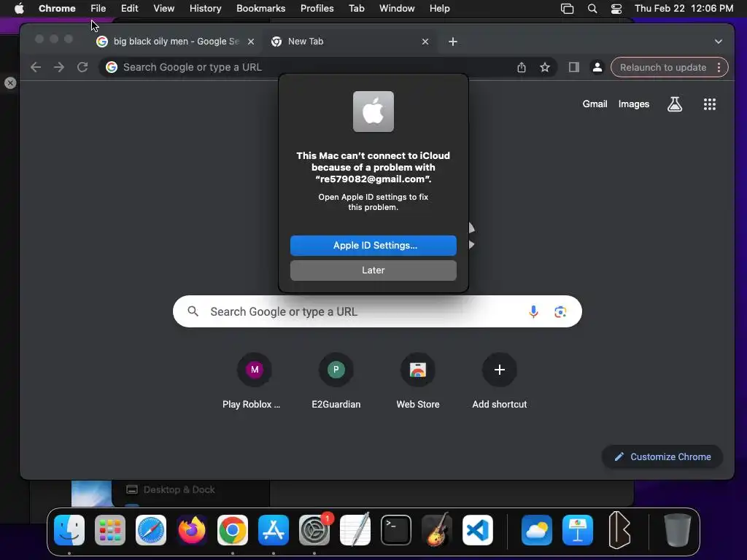This screenshot has width=747, height=560.
Task: Open the History menu
Action: (205, 8)
